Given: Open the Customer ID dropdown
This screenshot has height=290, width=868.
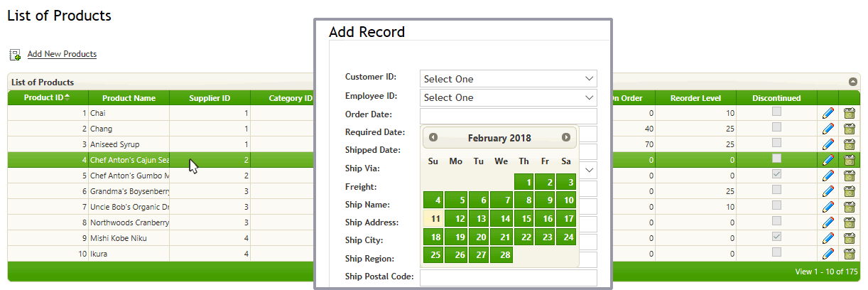Looking at the screenshot, I should (508, 79).
